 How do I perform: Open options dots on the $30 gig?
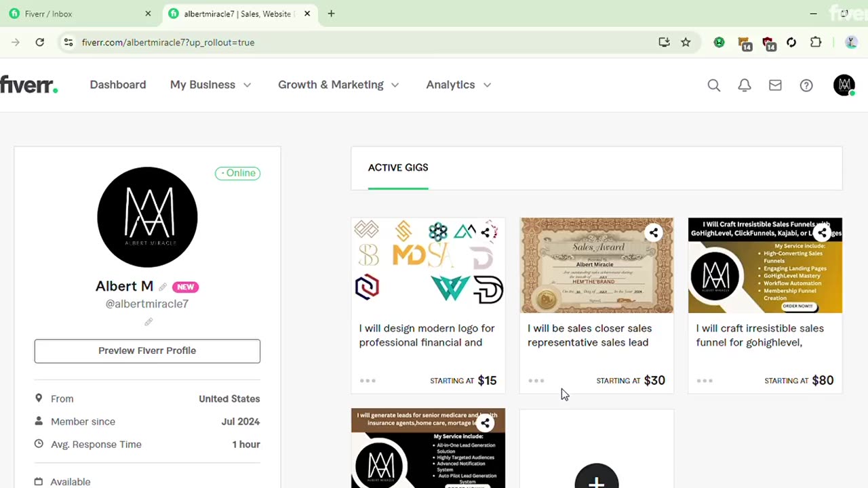coord(536,380)
